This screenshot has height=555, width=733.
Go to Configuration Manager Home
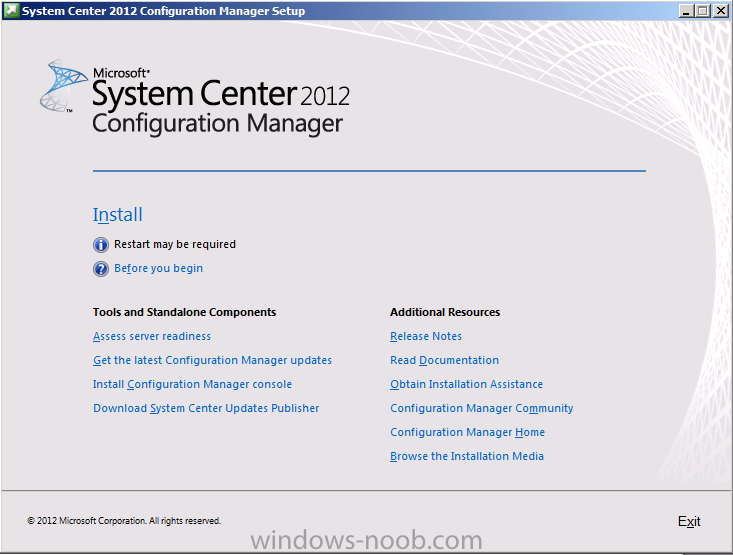click(467, 432)
